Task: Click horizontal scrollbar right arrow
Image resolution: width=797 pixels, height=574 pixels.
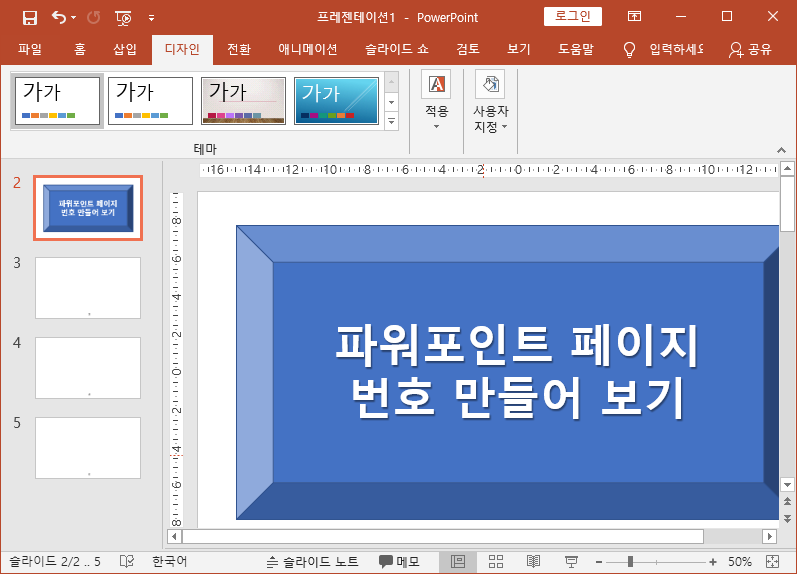Action: (x=770, y=536)
